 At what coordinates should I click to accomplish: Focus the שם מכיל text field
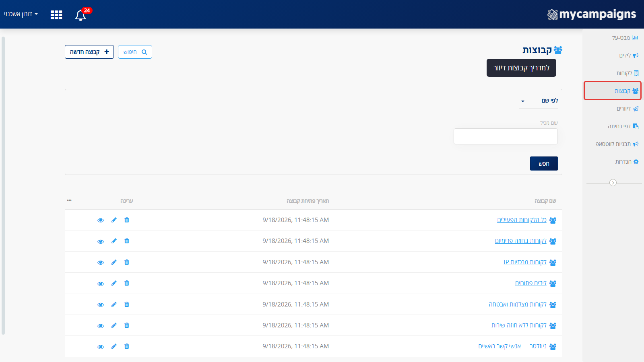point(506,136)
